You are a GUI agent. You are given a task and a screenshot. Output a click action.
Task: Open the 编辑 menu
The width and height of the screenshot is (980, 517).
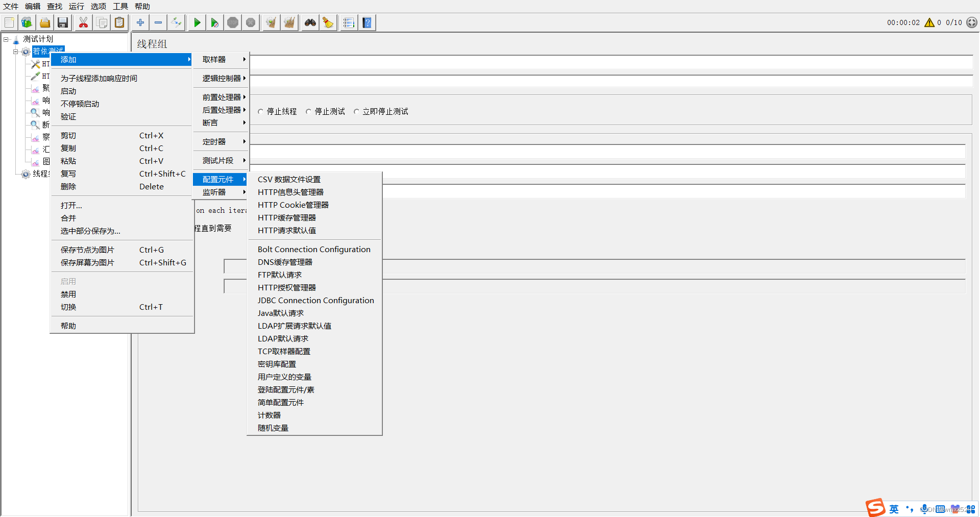[33, 6]
